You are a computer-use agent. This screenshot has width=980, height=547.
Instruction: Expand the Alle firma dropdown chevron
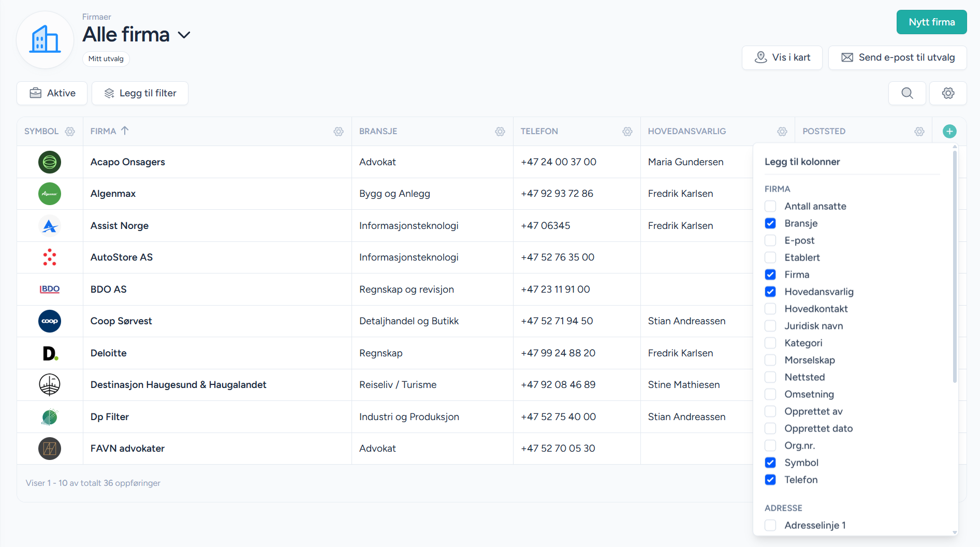[184, 35]
